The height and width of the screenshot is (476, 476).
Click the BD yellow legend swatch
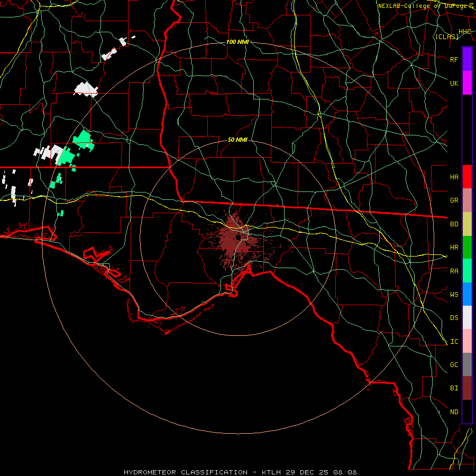coord(467,224)
